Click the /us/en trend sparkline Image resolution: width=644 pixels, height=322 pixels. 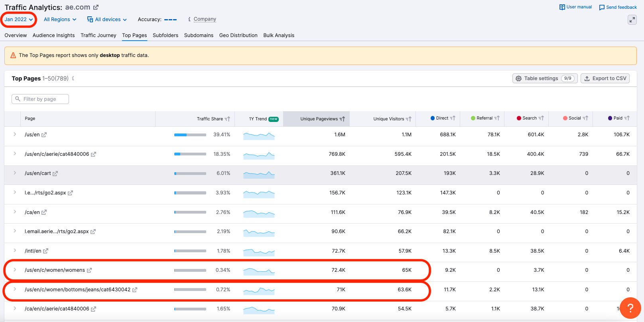point(259,136)
